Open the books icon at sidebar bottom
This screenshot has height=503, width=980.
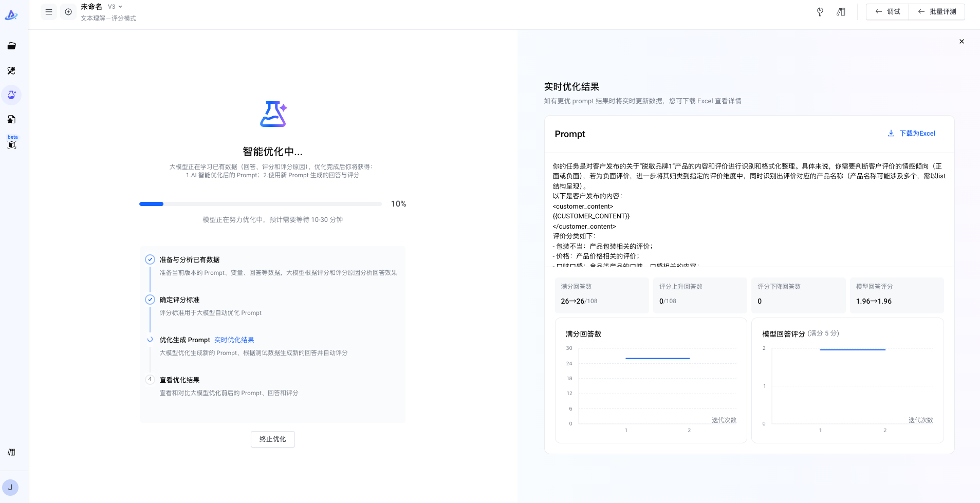click(11, 452)
